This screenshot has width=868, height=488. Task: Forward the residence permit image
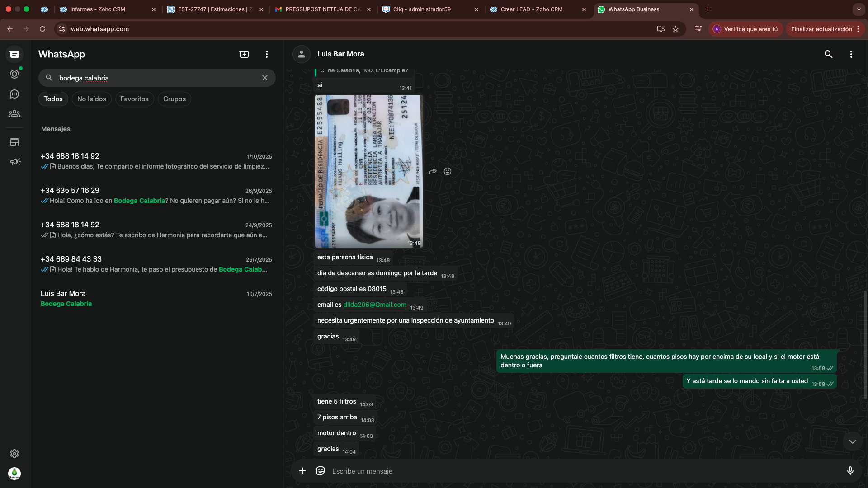coord(433,171)
